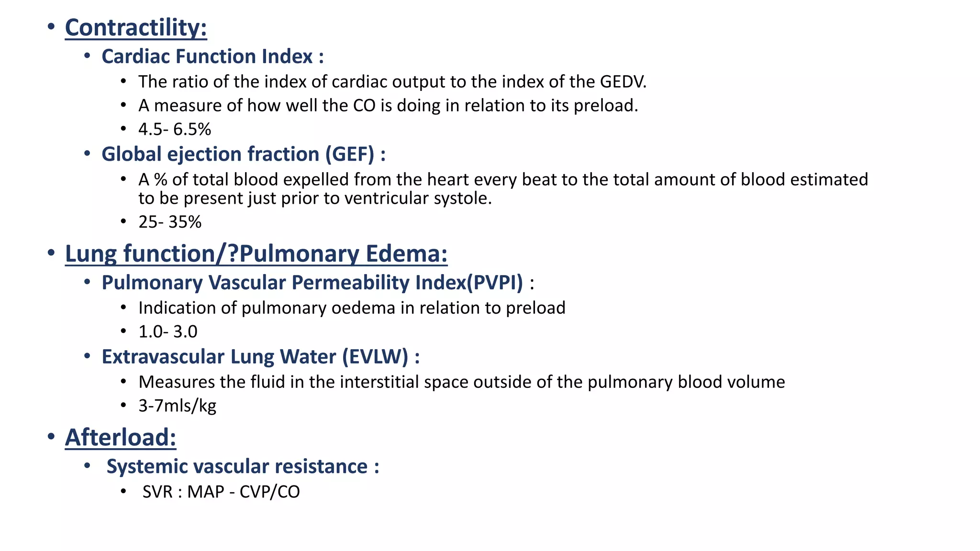This screenshot has height=551, width=980.
Task: Select the 4.5- 6.5% value
Action: (x=175, y=129)
